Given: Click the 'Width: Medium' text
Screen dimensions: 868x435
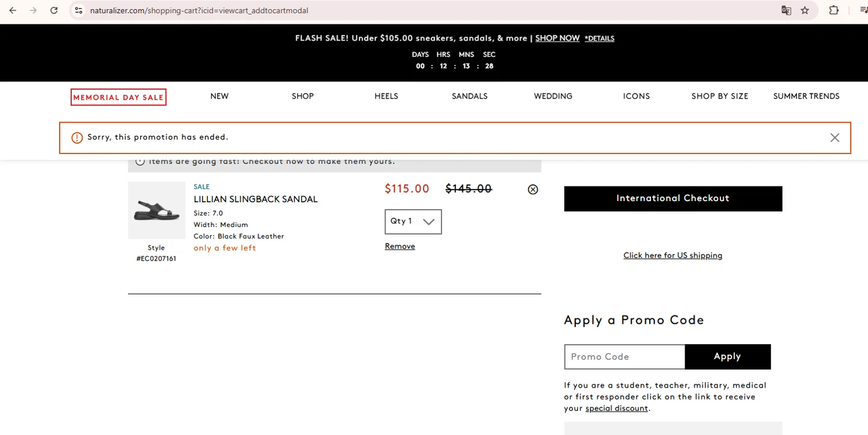Looking at the screenshot, I should [221, 225].
